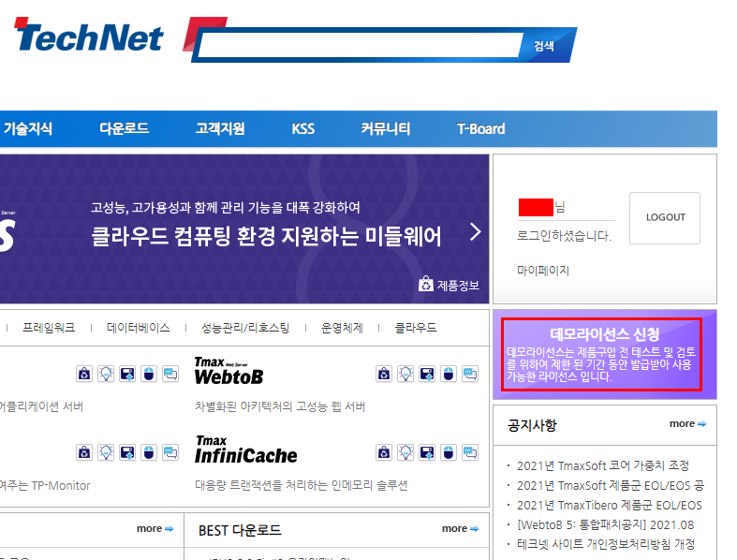This screenshot has width=737, height=560.
Task: Open the 마이페이지 link
Action: [543, 271]
